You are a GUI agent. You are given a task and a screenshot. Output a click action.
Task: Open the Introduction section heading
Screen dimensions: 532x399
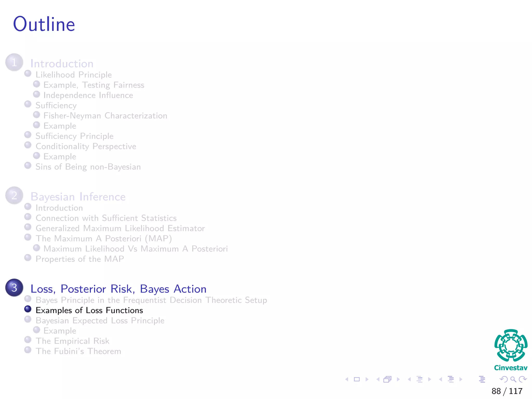(62, 64)
